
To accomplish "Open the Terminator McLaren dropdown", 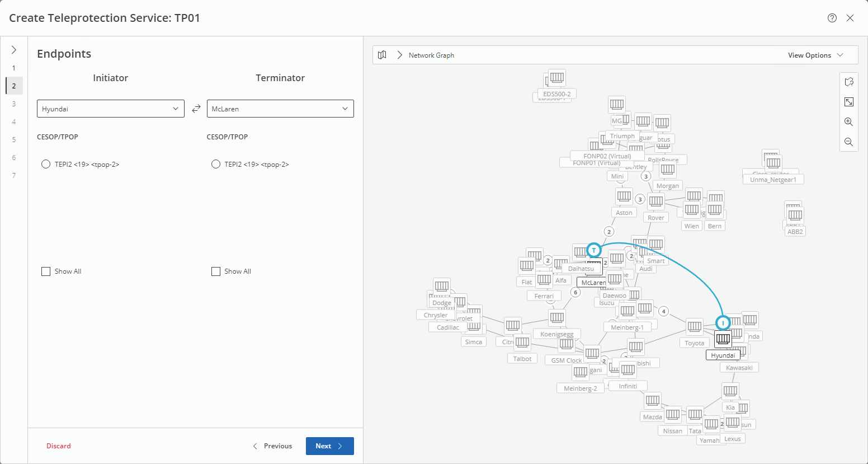I will (x=280, y=109).
